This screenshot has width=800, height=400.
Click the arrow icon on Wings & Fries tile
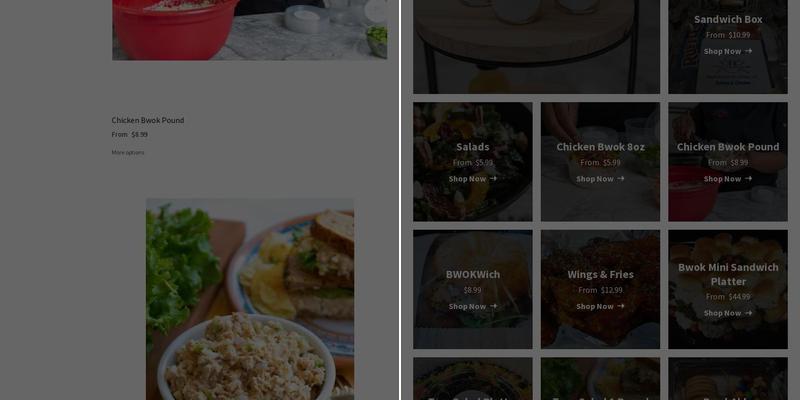pos(620,306)
